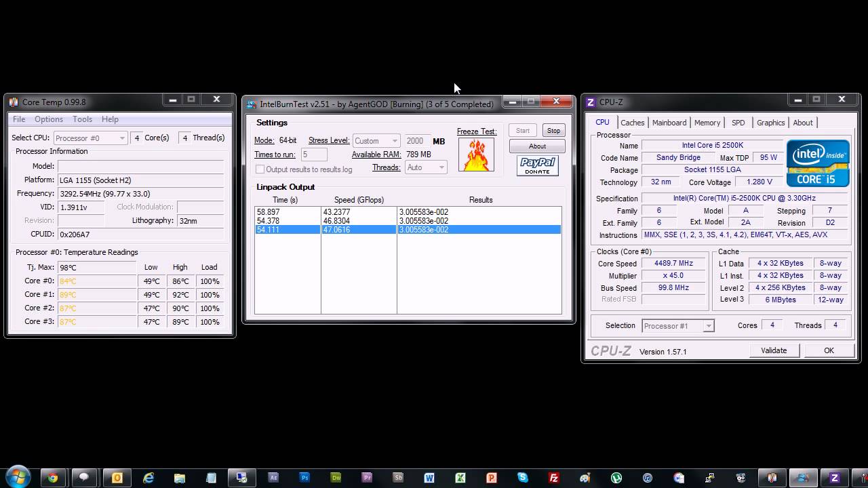Image resolution: width=868 pixels, height=488 pixels.
Task: Open Windows Explorer folder in taskbar
Action: coord(180,477)
